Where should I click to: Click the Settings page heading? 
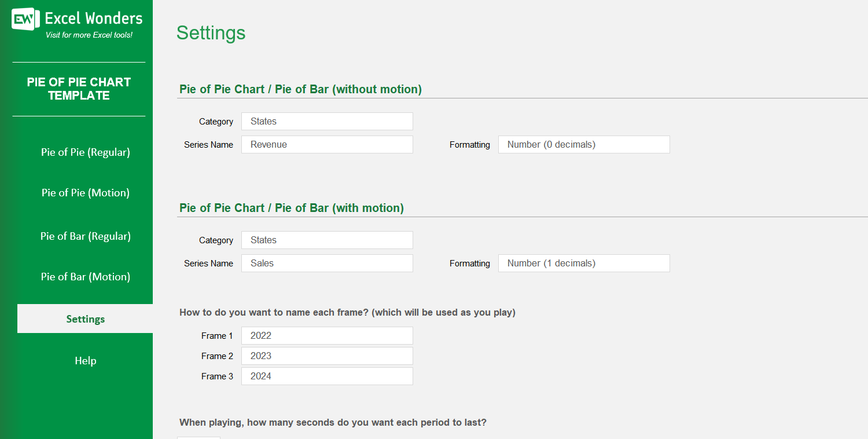pos(211,33)
